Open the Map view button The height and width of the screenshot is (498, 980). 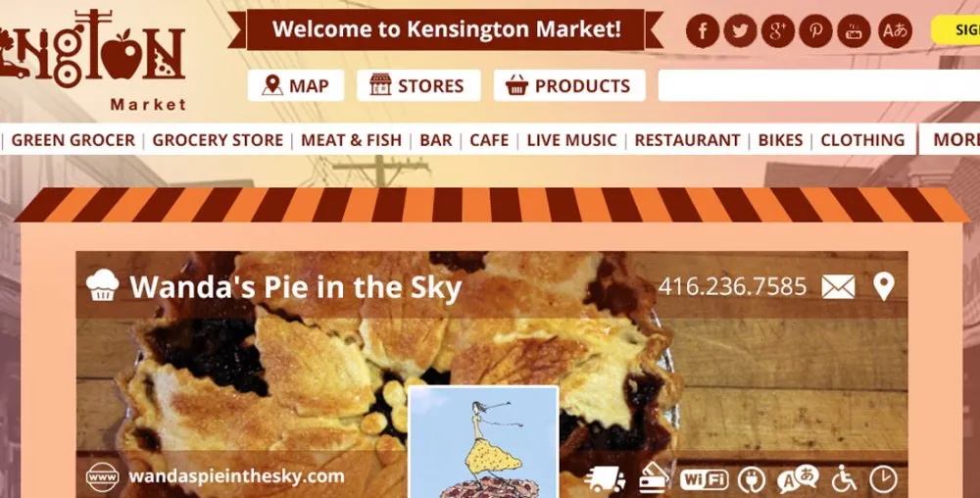(296, 85)
